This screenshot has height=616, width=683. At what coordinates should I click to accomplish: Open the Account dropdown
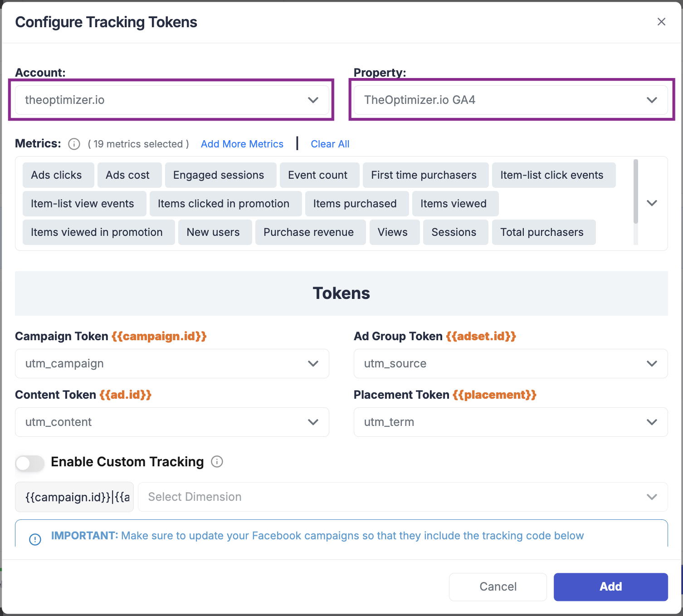pyautogui.click(x=172, y=100)
